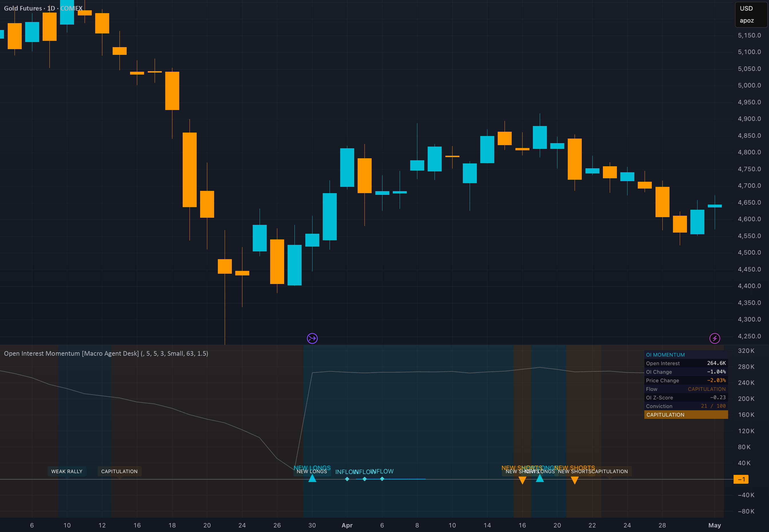The width and height of the screenshot is (769, 532).
Task: Select OI Change value -1.04%
Action: (716, 372)
